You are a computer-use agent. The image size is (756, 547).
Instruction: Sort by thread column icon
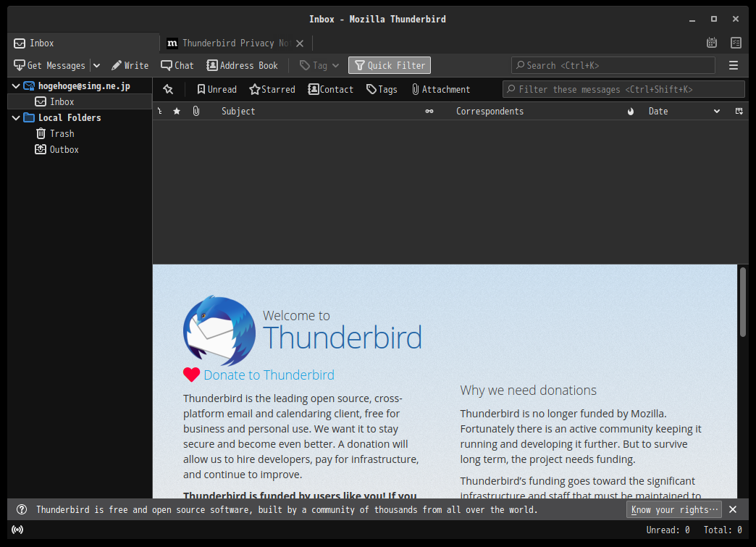click(x=160, y=112)
